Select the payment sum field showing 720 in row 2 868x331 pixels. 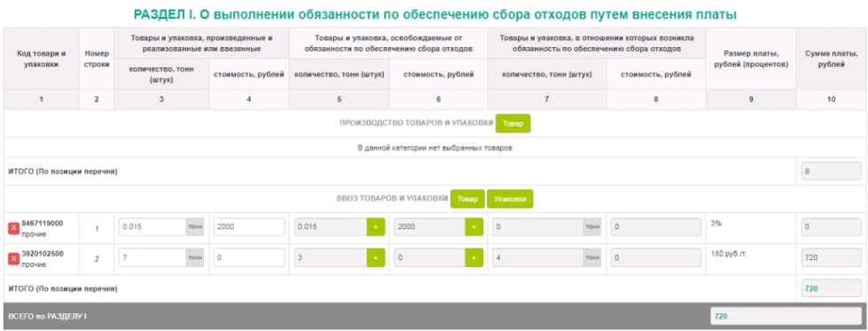click(832, 257)
